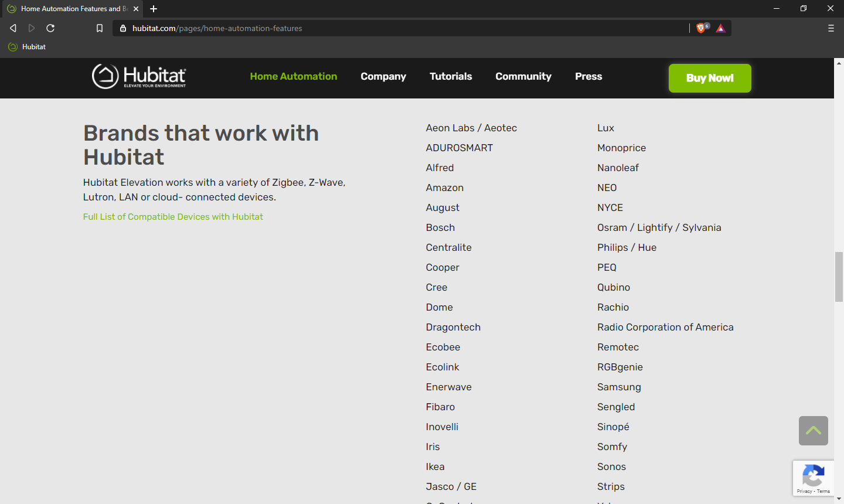Click the browser back arrow icon
Screen dimensions: 844x504
pyautogui.click(x=13, y=28)
